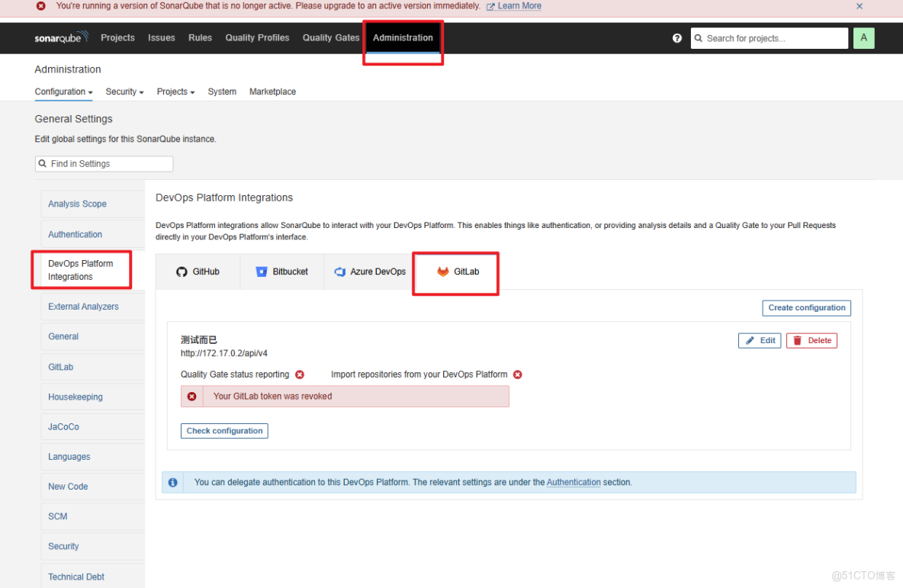
Task: Open the Azure DevOps tab via its icon
Action: (339, 272)
